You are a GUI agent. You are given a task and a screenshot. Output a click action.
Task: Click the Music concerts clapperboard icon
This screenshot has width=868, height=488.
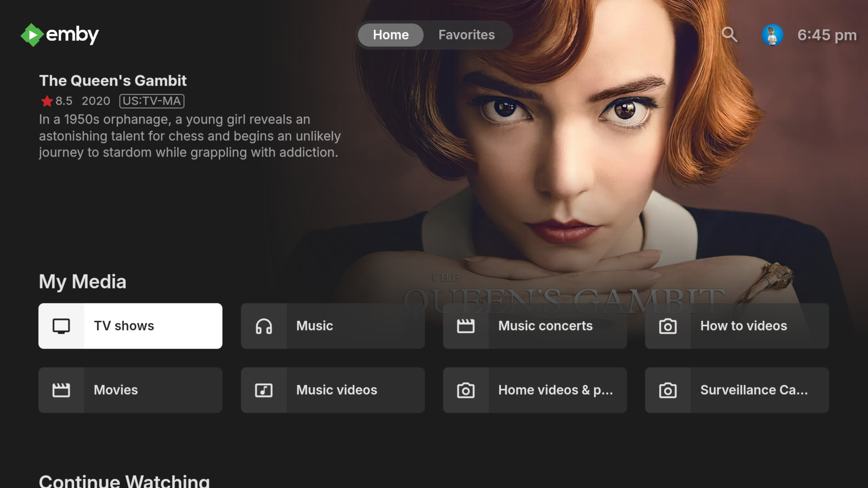point(466,326)
